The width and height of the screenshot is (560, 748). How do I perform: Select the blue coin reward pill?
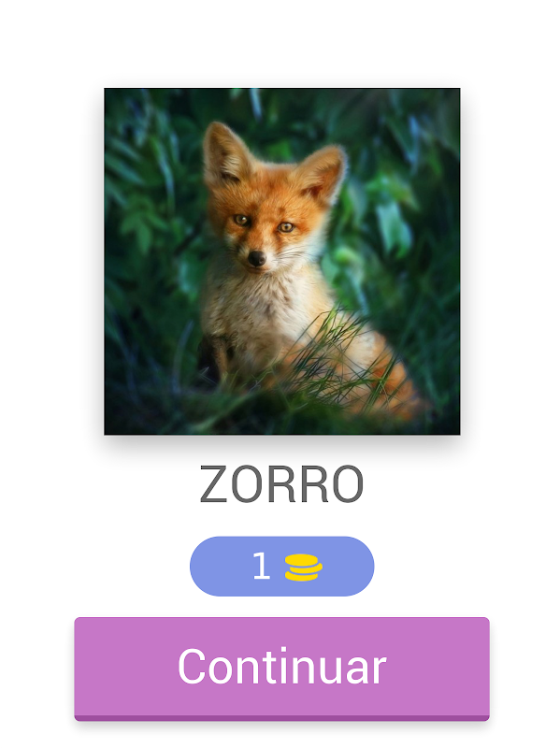281,567
